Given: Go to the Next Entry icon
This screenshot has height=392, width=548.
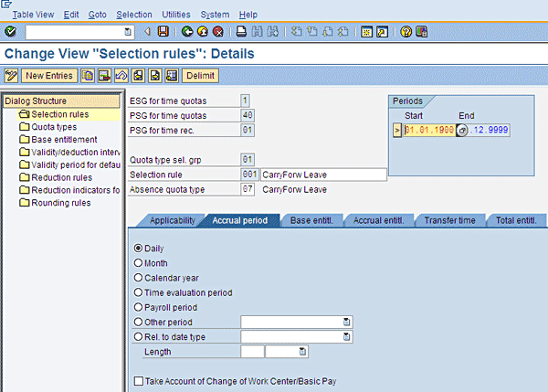Looking at the screenshot, I should coord(155,76).
